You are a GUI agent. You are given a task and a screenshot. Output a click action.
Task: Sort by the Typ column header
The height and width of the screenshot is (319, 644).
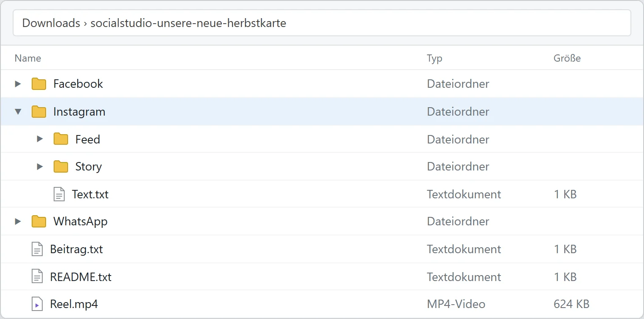434,58
